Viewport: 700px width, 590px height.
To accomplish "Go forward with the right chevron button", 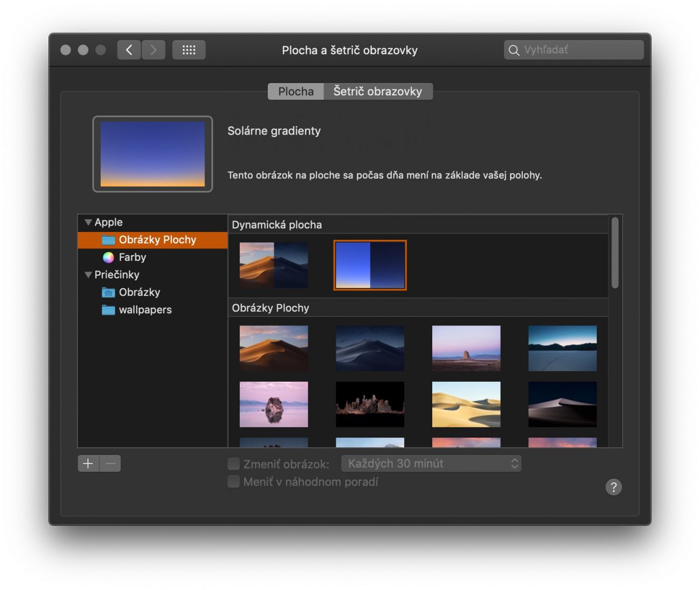I will pos(153,50).
